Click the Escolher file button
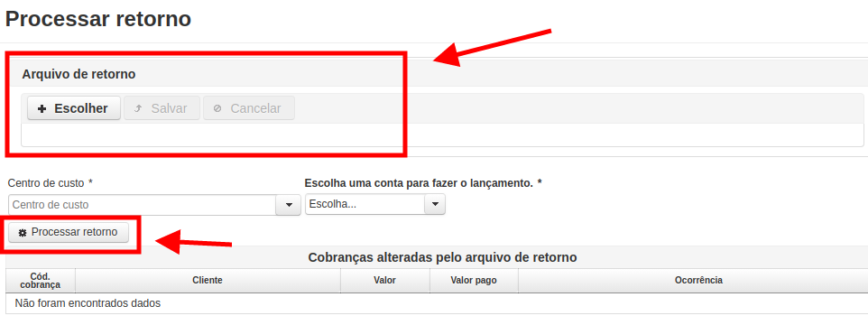 point(74,108)
